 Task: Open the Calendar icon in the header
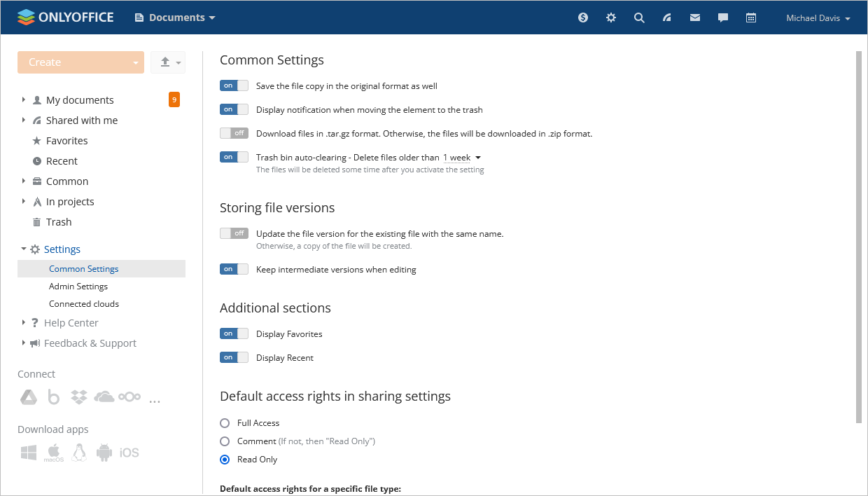click(x=750, y=18)
